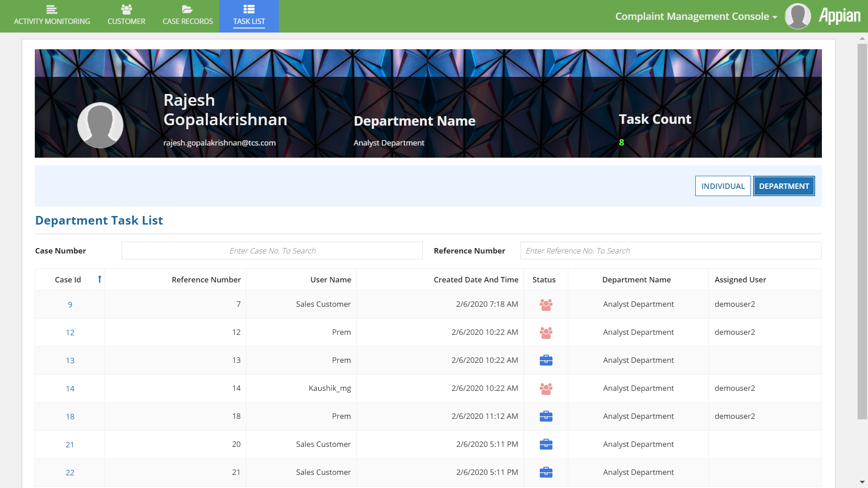Click the Case Number search field
868x488 pixels.
(272, 251)
